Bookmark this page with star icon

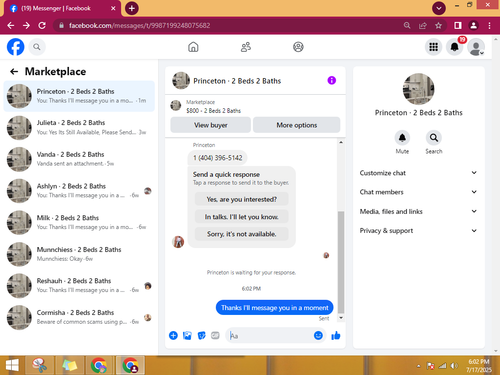tap(438, 25)
